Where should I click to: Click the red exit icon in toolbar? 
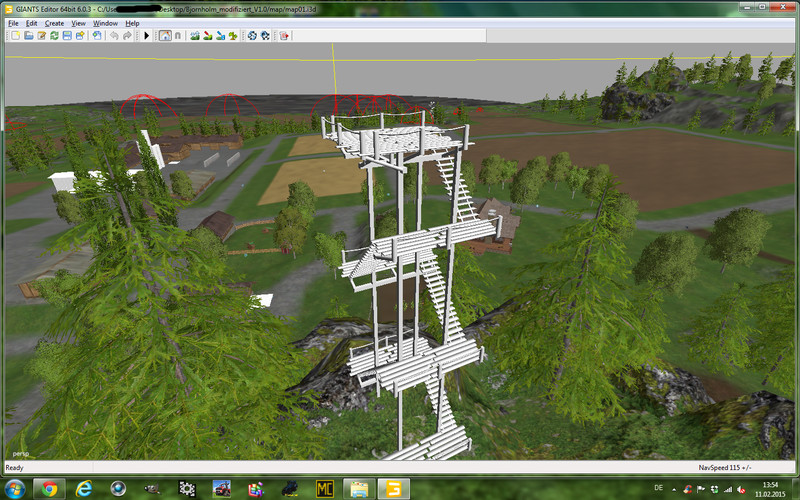pyautogui.click(x=284, y=35)
